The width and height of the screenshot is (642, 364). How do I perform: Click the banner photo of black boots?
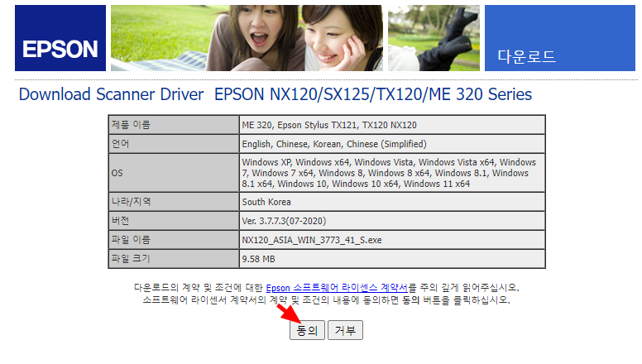click(x=434, y=38)
